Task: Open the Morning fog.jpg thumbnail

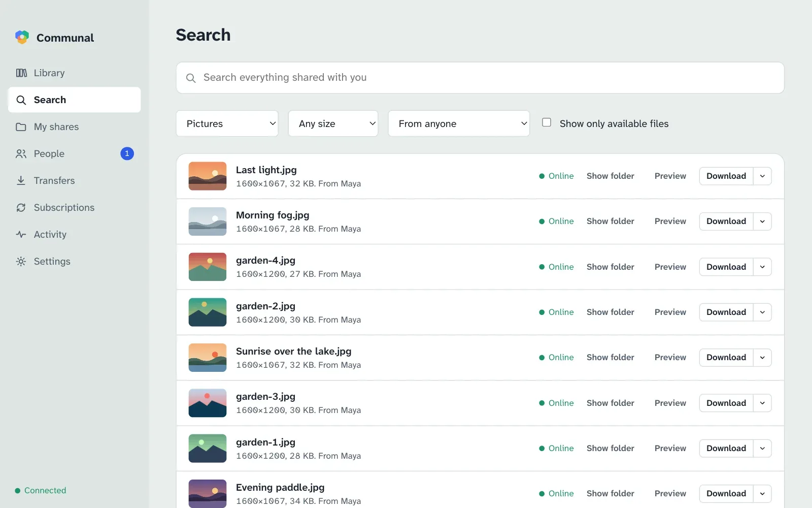Action: pos(208,221)
